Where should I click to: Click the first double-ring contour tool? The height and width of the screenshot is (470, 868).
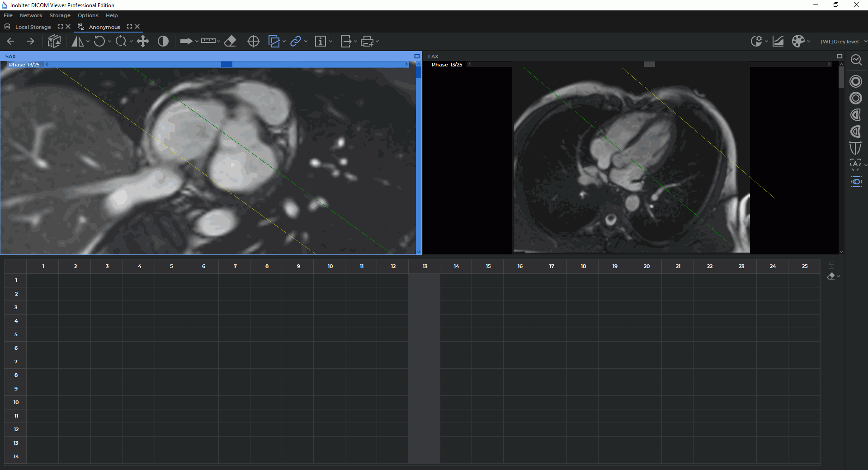(856, 81)
